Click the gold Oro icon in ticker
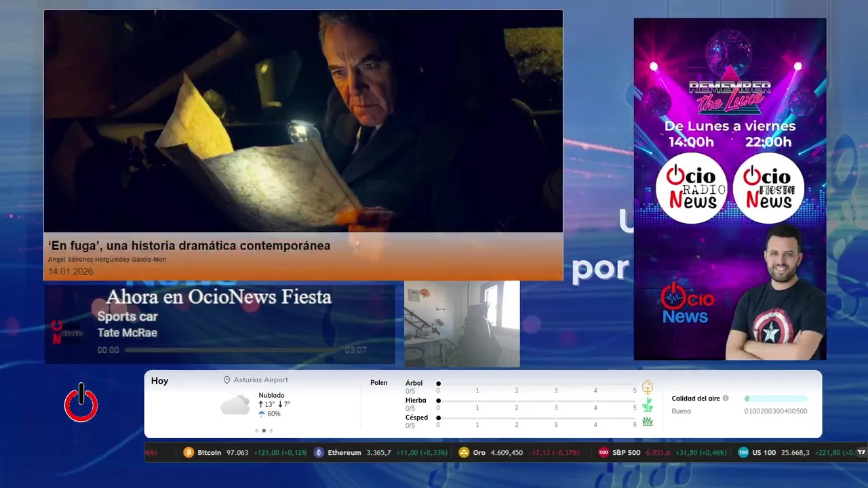 click(464, 453)
